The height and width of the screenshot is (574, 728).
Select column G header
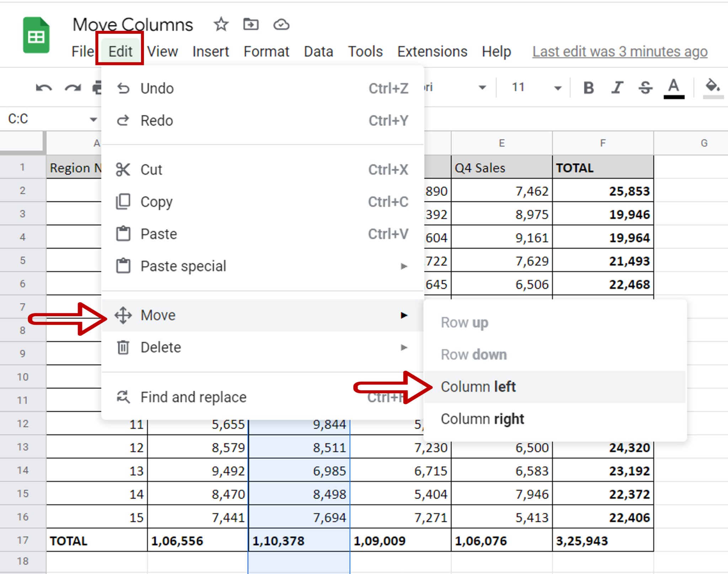(691, 143)
